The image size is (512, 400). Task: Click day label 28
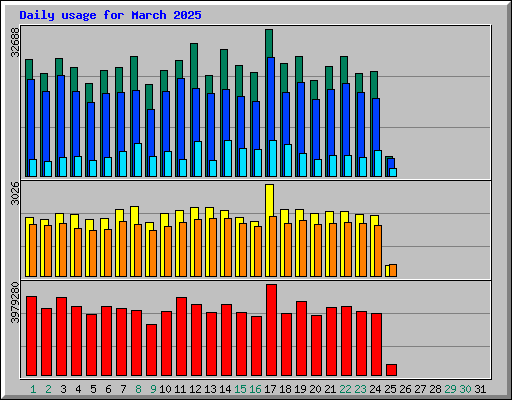[x=435, y=389]
